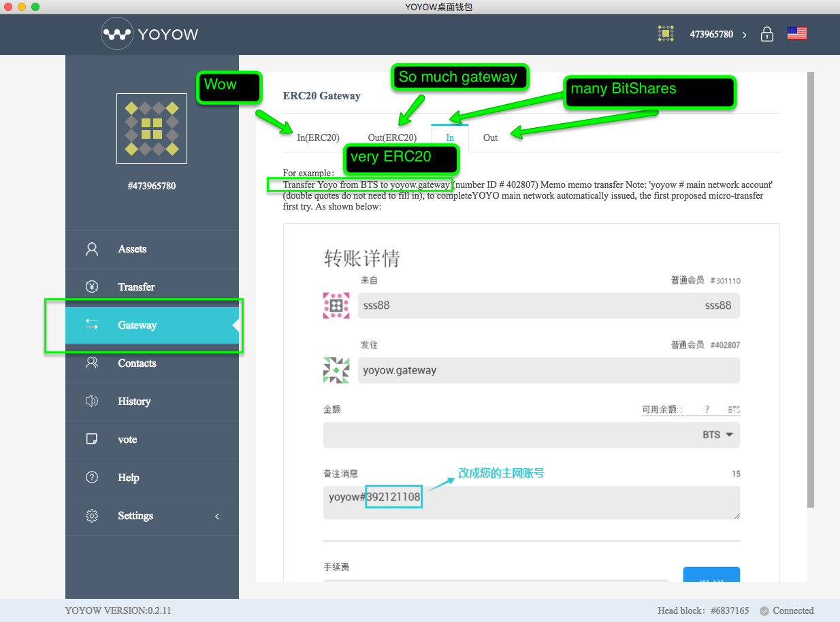The image size is (840, 622).
Task: Go to Help menu item
Action: pyautogui.click(x=152, y=478)
